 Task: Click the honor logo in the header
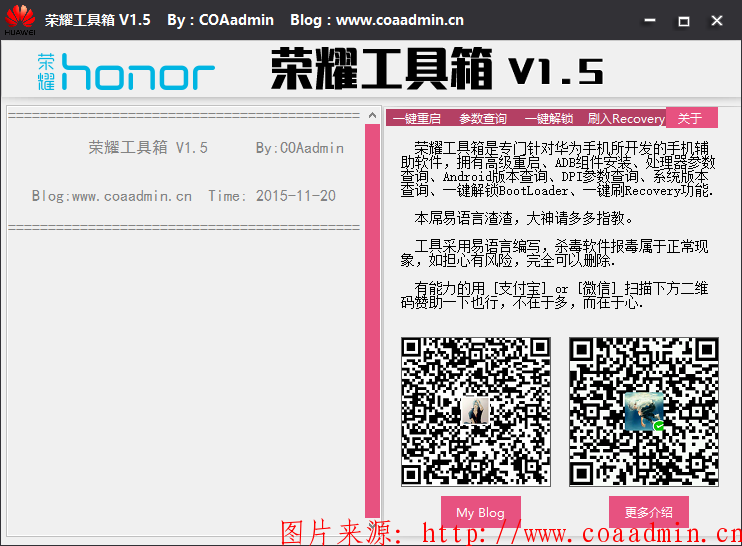click(x=126, y=72)
